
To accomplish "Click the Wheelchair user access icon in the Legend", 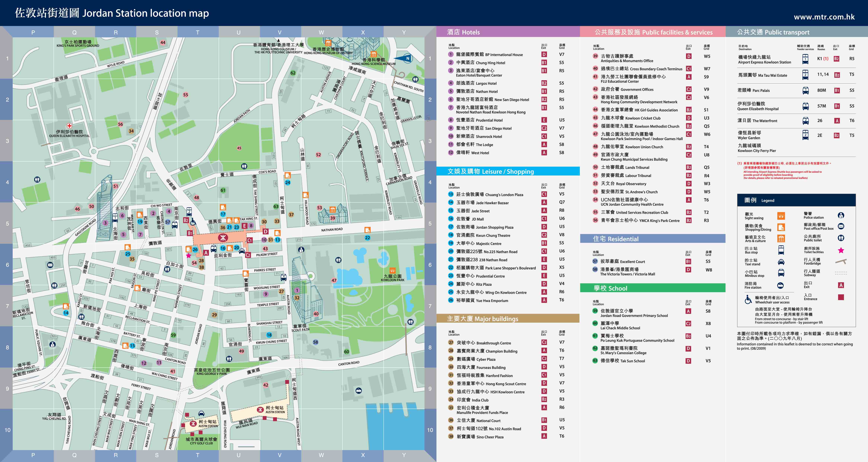I will (748, 299).
